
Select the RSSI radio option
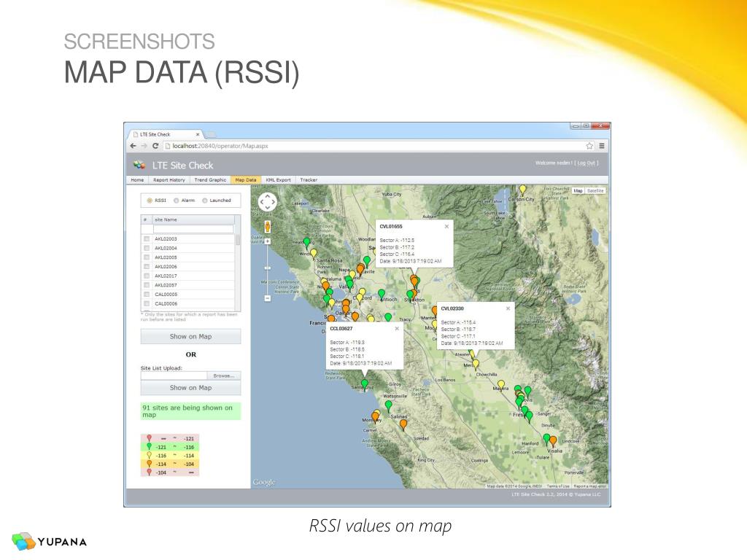coord(150,201)
